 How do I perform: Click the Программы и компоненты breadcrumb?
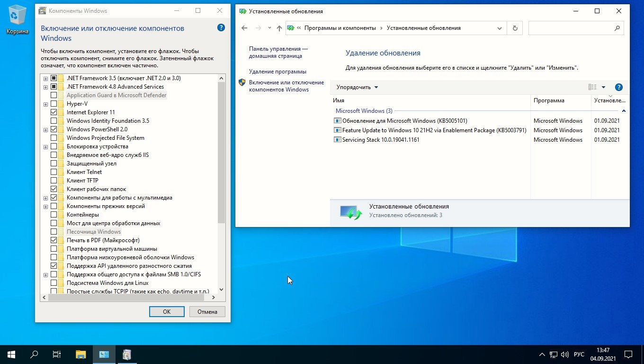pyautogui.click(x=340, y=28)
